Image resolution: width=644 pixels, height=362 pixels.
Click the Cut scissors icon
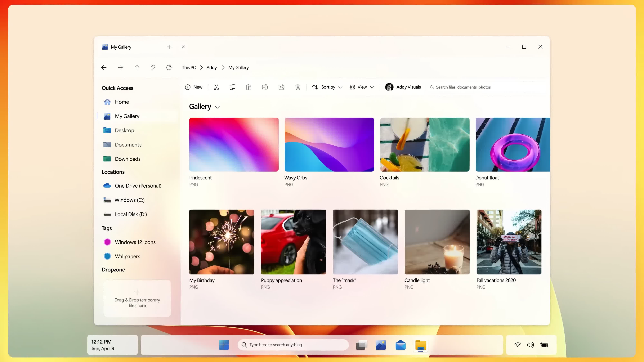point(216,87)
